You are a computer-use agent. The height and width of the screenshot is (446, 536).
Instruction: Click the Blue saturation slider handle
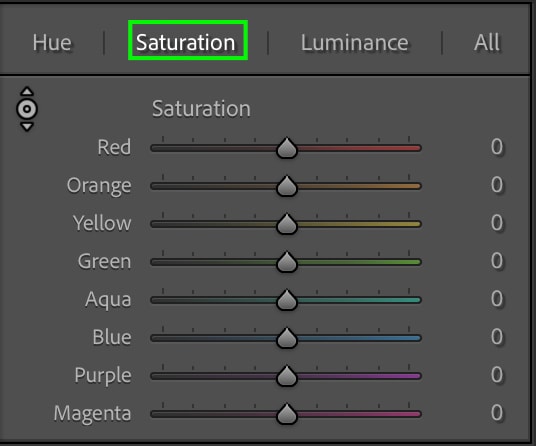[287, 338]
